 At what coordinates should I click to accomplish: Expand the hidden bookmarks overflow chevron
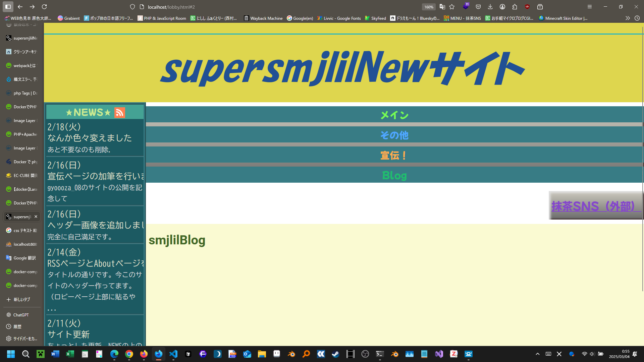point(627,18)
